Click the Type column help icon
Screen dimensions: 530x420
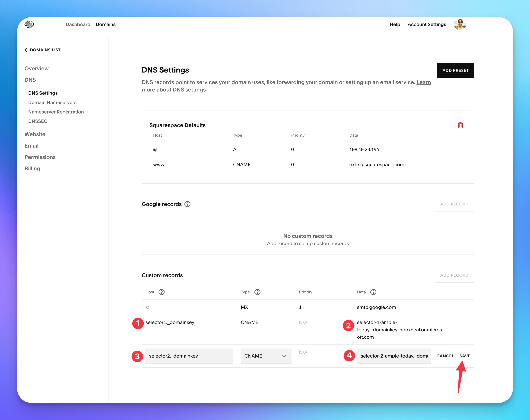257,292
